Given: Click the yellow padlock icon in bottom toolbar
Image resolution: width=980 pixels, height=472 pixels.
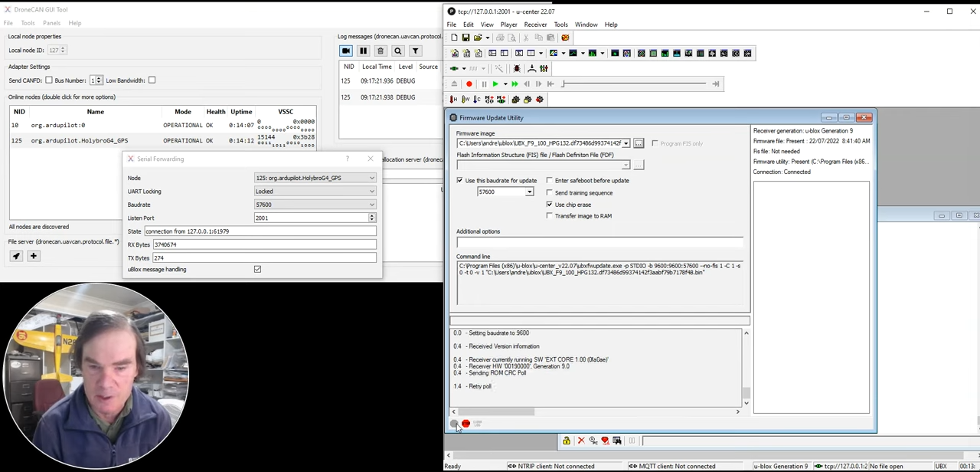Looking at the screenshot, I should [567, 441].
